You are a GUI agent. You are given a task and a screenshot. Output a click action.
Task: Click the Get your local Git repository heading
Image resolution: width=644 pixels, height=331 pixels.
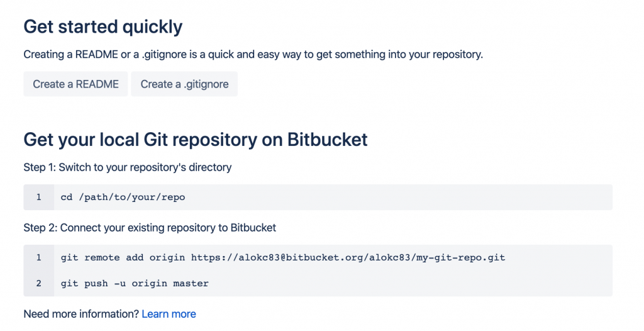pyautogui.click(x=195, y=139)
